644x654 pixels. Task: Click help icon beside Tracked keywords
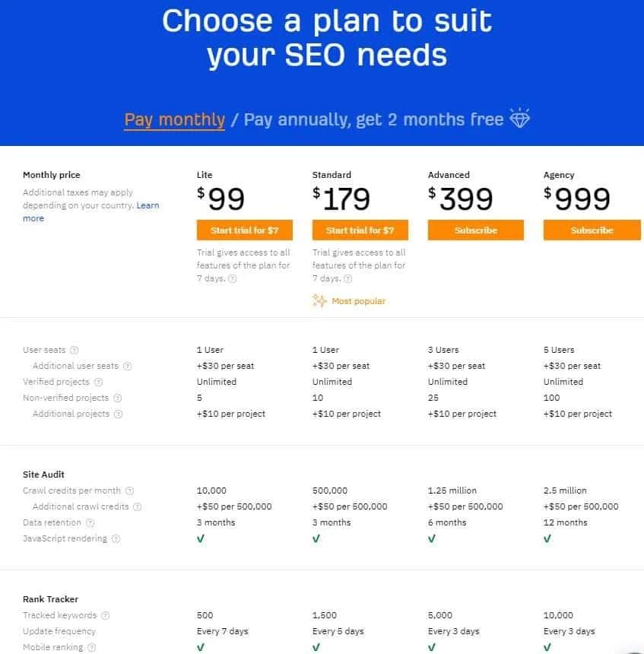[x=106, y=615]
